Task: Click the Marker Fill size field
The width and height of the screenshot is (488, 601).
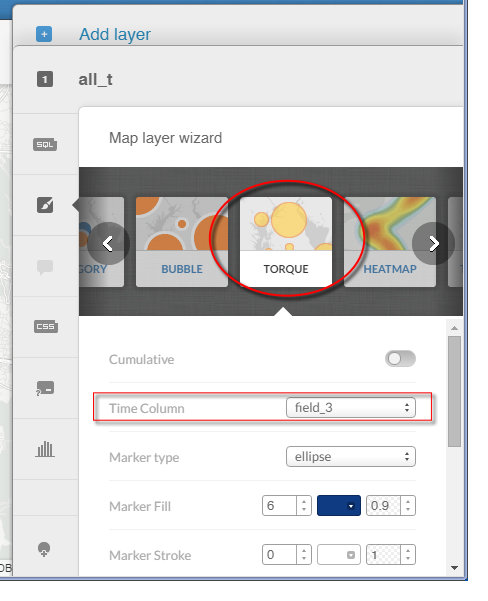Action: [279, 506]
